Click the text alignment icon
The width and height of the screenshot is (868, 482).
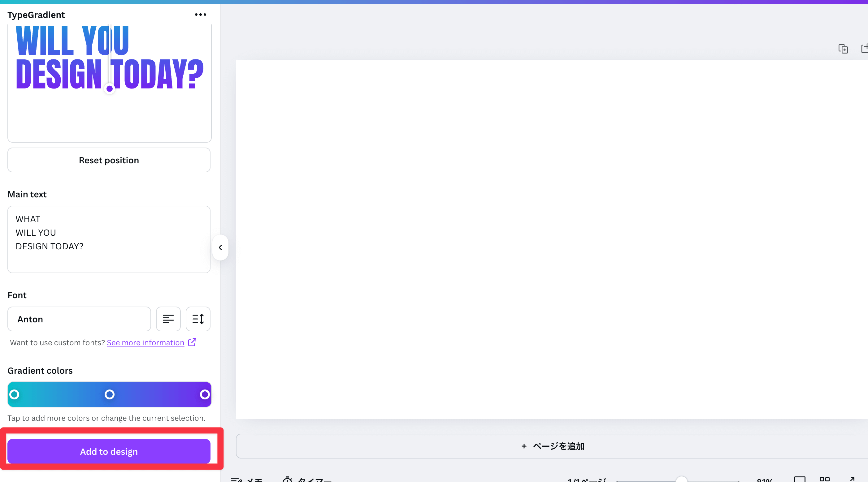pos(168,319)
